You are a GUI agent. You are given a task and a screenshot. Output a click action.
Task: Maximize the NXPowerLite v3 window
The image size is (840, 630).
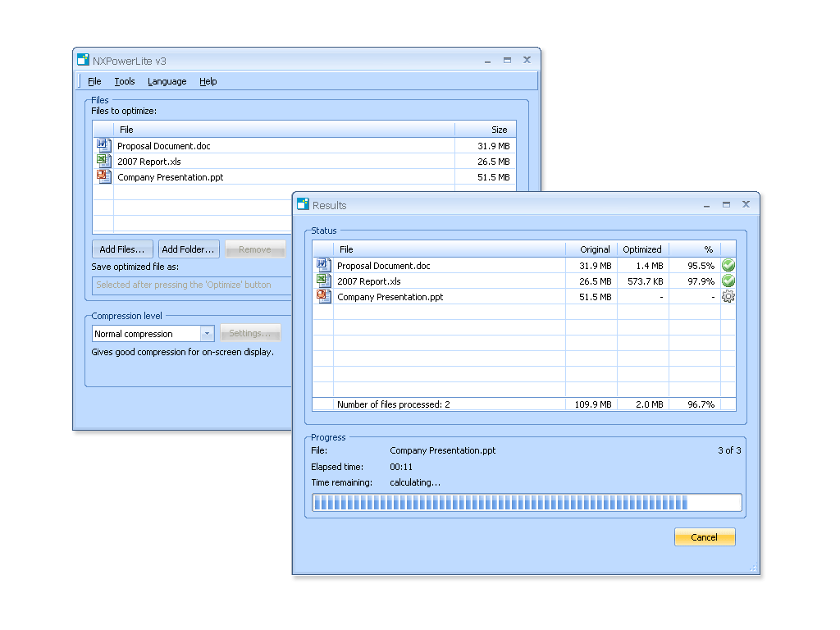[x=507, y=61]
